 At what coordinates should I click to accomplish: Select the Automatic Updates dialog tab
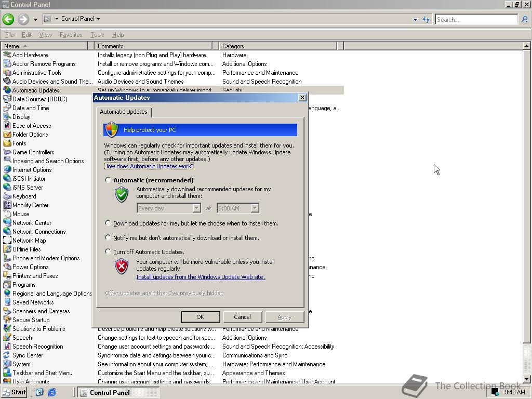pos(124,112)
